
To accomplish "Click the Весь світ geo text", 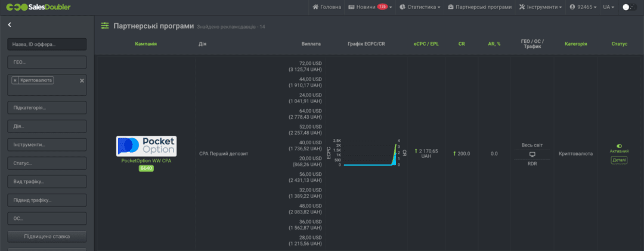I will point(532,145).
